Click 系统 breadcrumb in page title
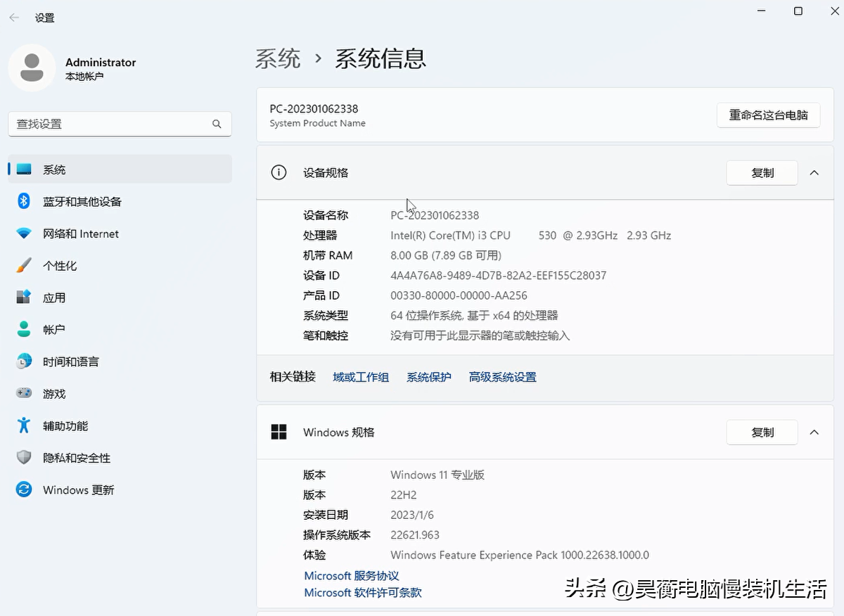Screen dimensions: 844x616 click(x=278, y=58)
